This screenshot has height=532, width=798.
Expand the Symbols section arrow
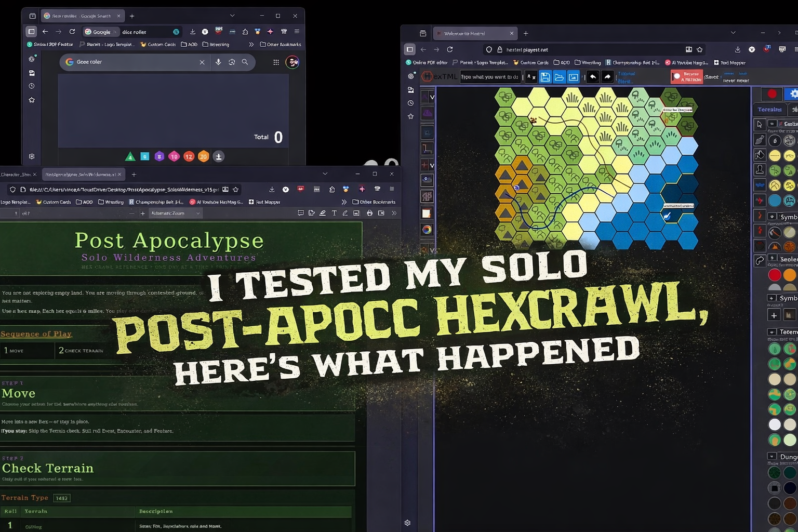tap(772, 217)
